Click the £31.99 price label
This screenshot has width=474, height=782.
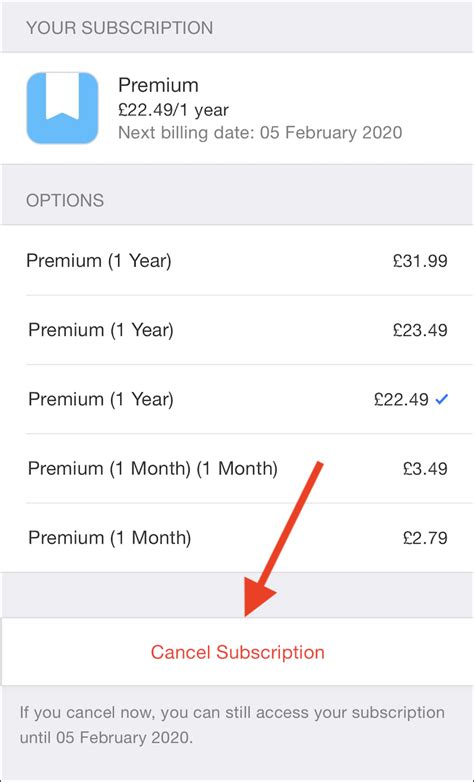tap(420, 260)
